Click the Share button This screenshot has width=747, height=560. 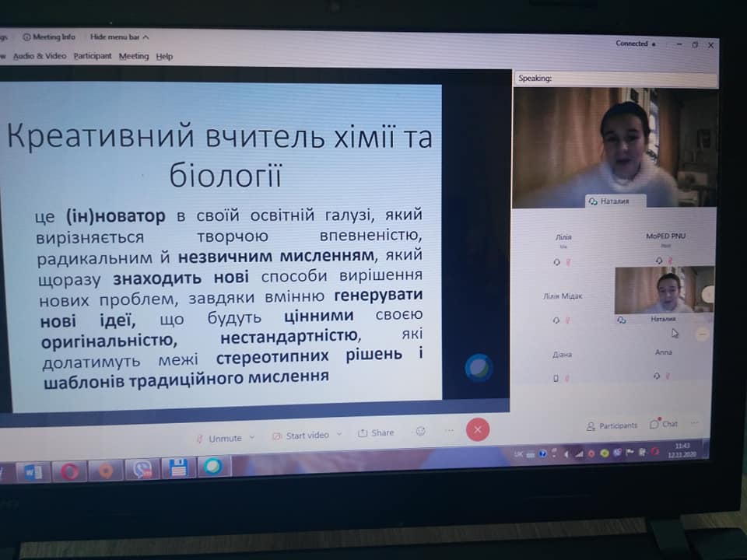pos(376,433)
